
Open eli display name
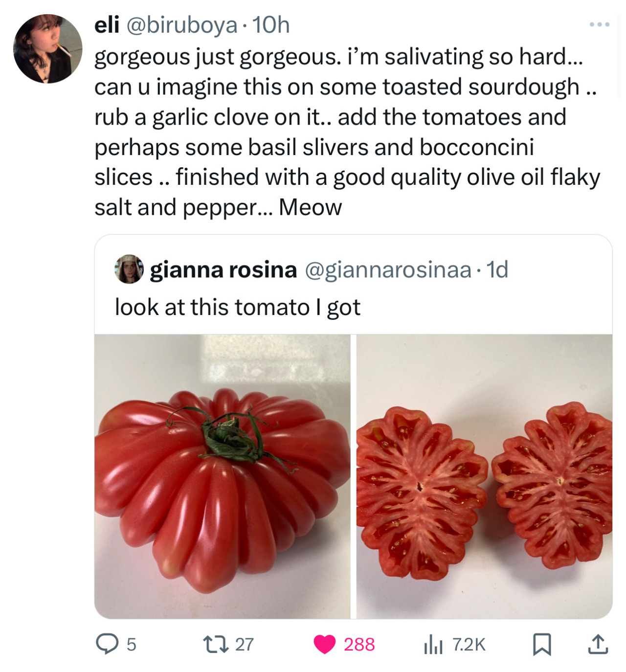coord(107,24)
